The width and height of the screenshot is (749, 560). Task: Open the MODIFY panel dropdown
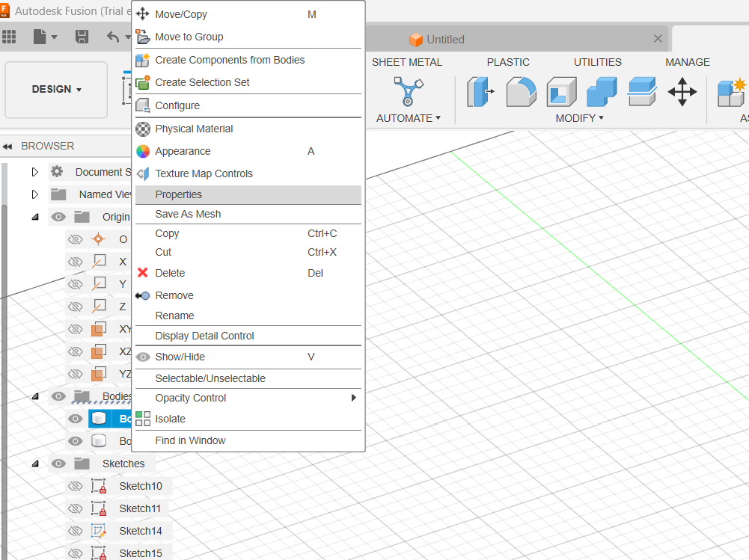pyautogui.click(x=579, y=118)
